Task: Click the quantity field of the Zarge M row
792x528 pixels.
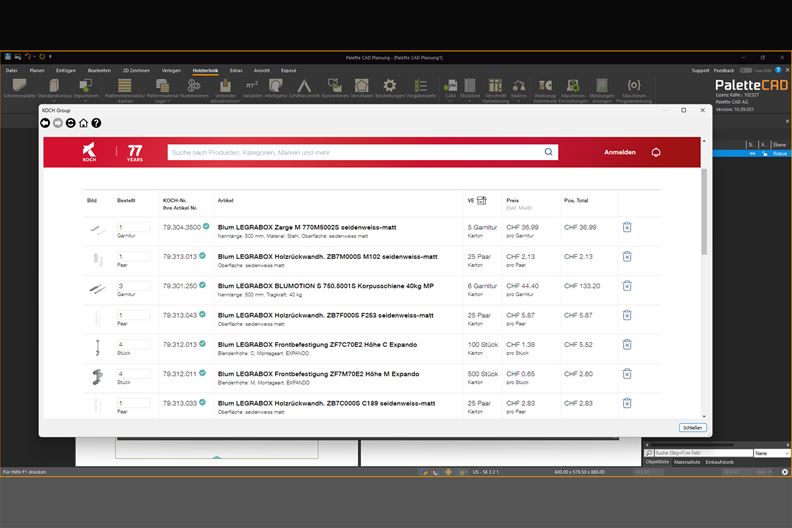Action: pyautogui.click(x=133, y=227)
